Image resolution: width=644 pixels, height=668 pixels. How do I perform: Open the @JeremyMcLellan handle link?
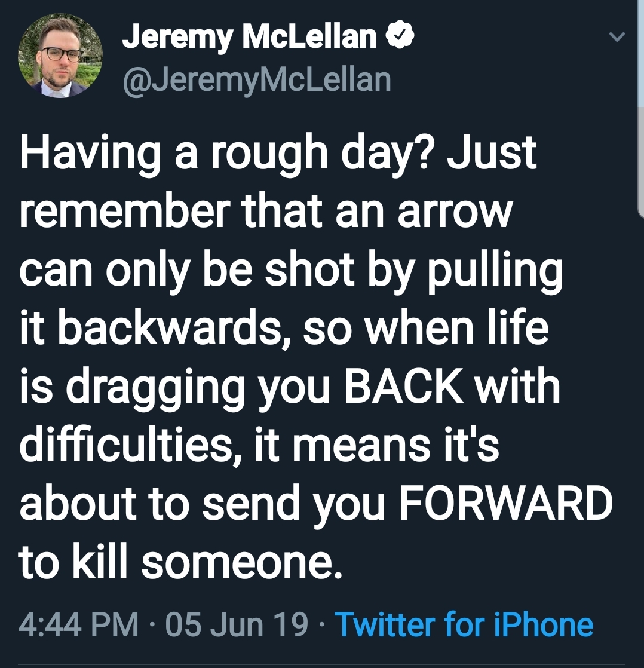[256, 79]
